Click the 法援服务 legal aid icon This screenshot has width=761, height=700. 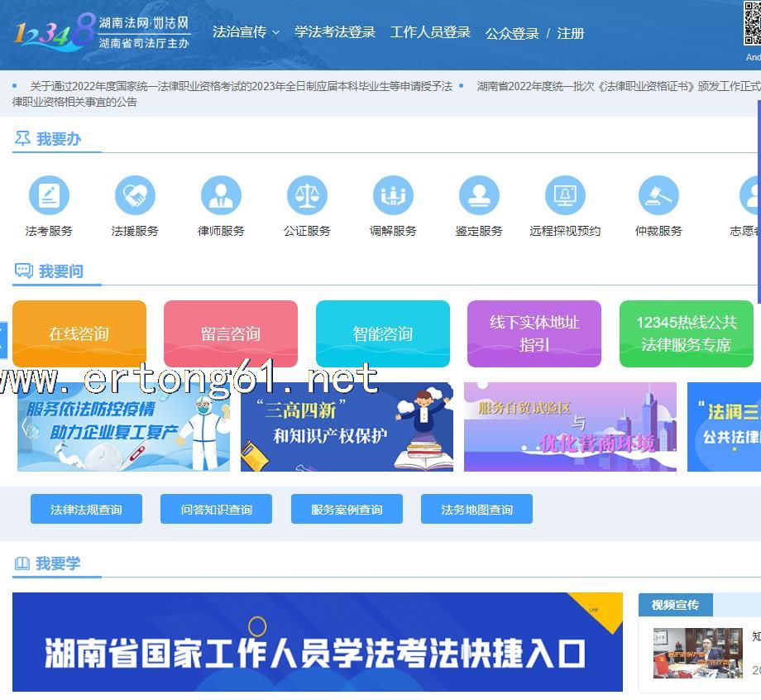(x=135, y=196)
